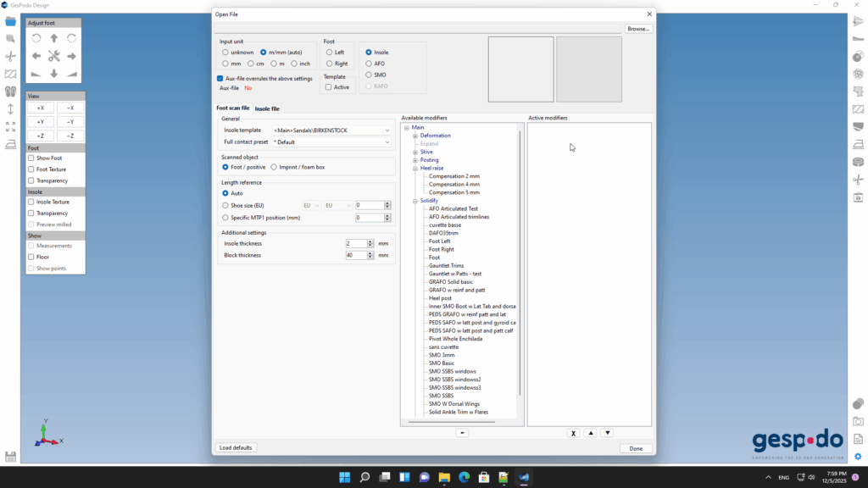Click the settings gear icon at bottom right
The image size is (868, 488).
coord(858,457)
